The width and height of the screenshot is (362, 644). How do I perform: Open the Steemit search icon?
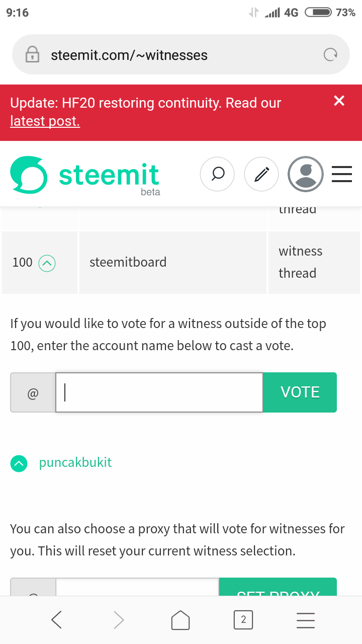[217, 174]
